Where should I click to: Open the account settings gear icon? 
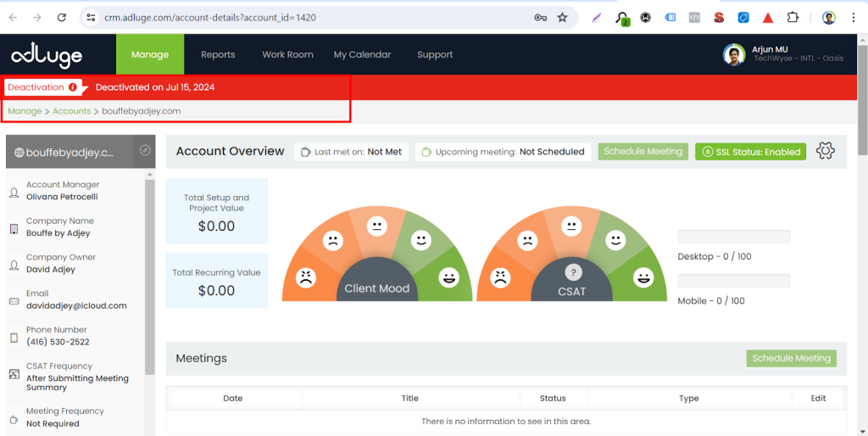click(x=825, y=151)
